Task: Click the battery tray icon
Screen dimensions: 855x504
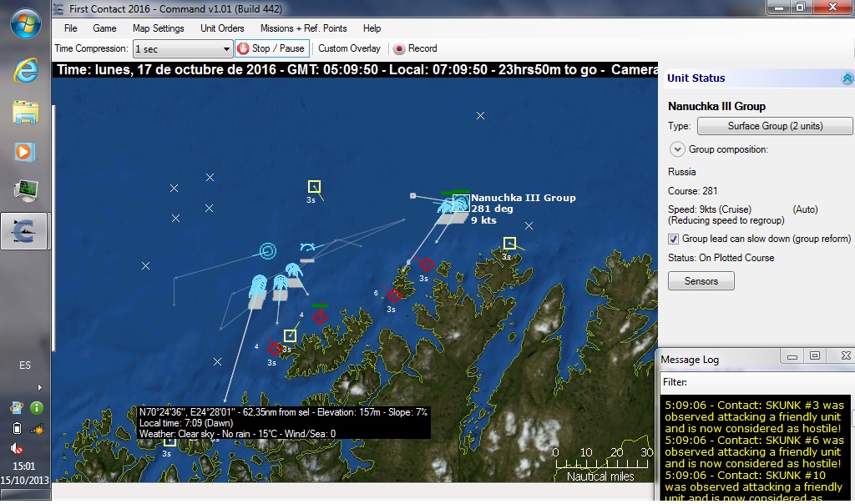Action: coord(17,429)
